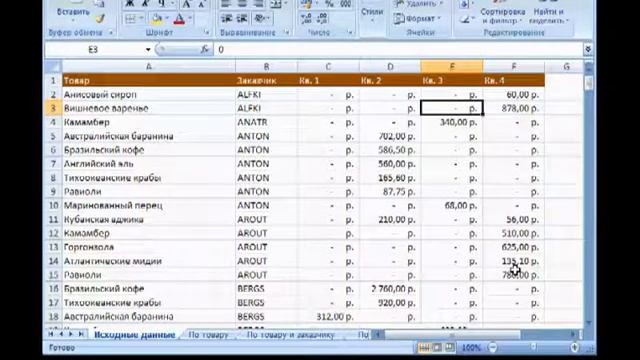
Task: Open the Name Box dropdown arrow
Action: 148,50
